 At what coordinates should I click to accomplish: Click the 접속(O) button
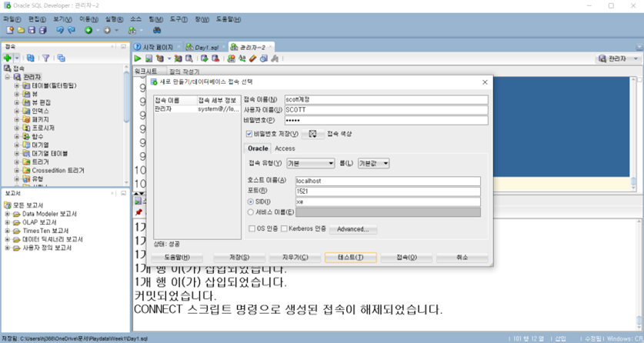coord(406,257)
